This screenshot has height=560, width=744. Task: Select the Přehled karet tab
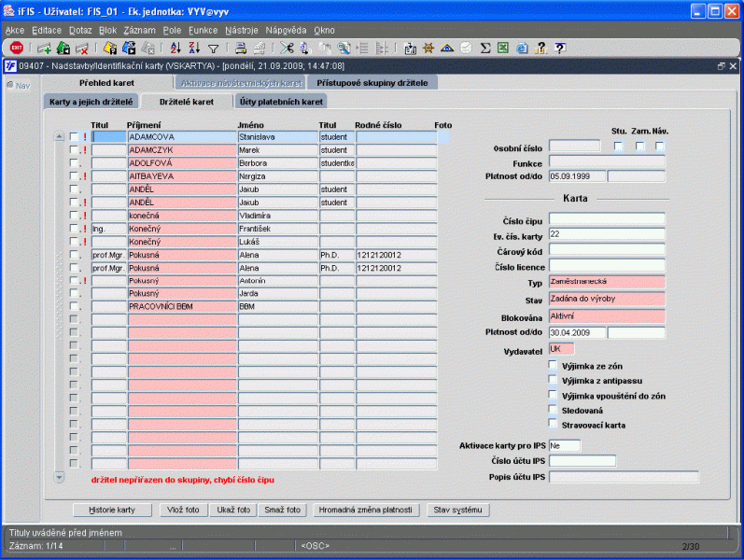click(x=106, y=83)
